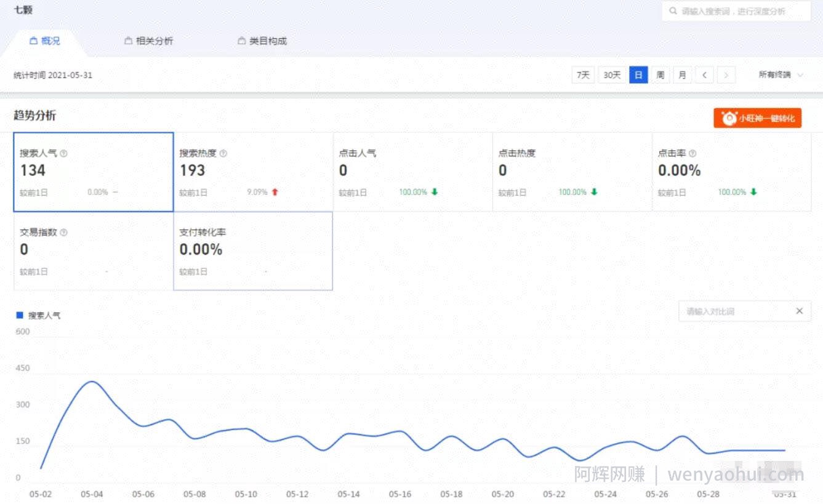
Task: Click the 趋势分析 section heading
Action: click(x=34, y=116)
